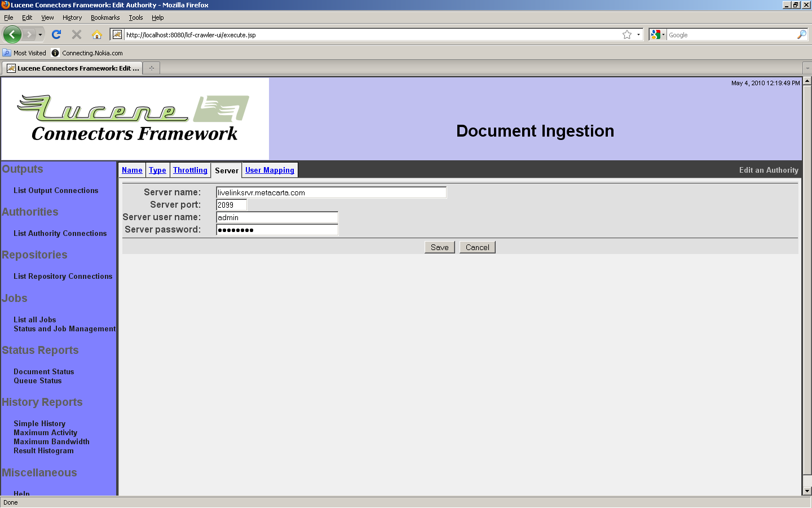
Task: Click the Cancel button
Action: coord(477,247)
